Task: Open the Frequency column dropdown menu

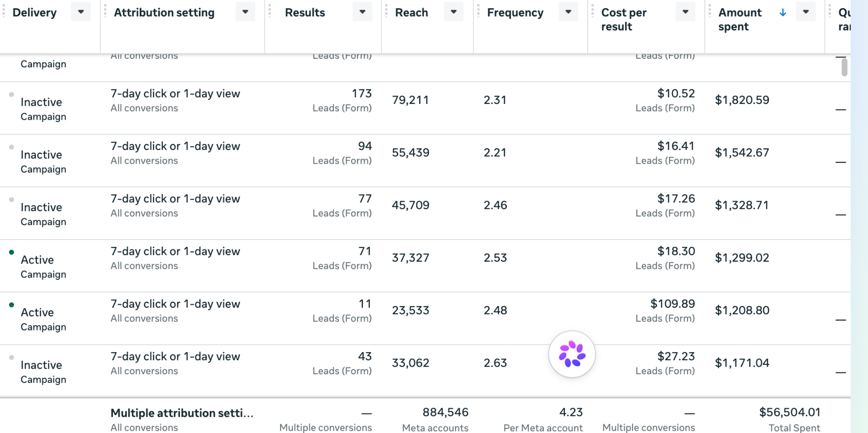Action: click(568, 12)
